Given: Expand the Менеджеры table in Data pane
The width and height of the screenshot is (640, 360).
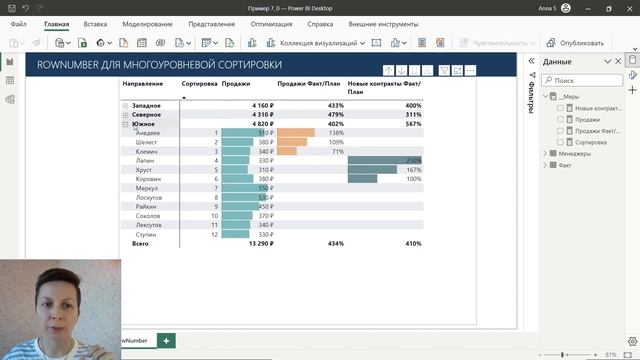Looking at the screenshot, I should (545, 153).
